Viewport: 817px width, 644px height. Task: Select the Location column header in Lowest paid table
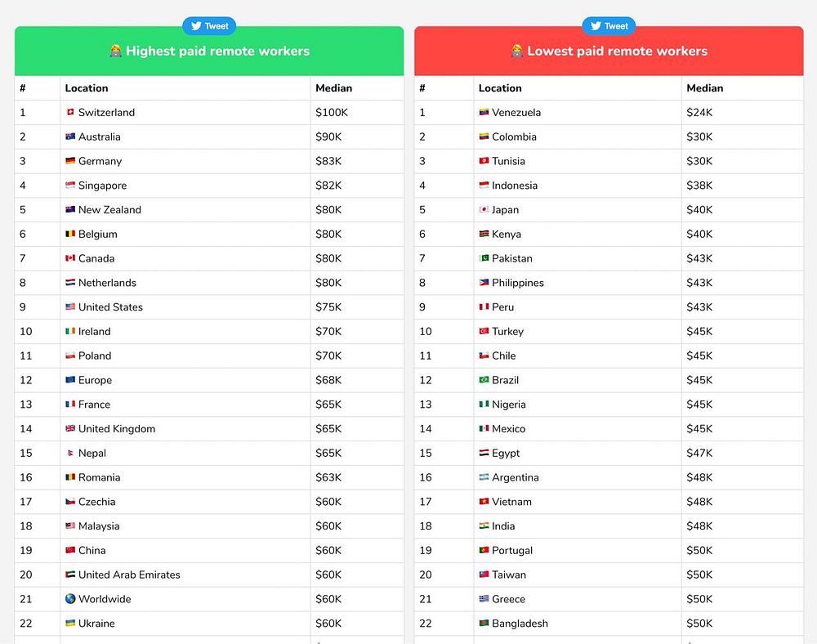(500, 88)
